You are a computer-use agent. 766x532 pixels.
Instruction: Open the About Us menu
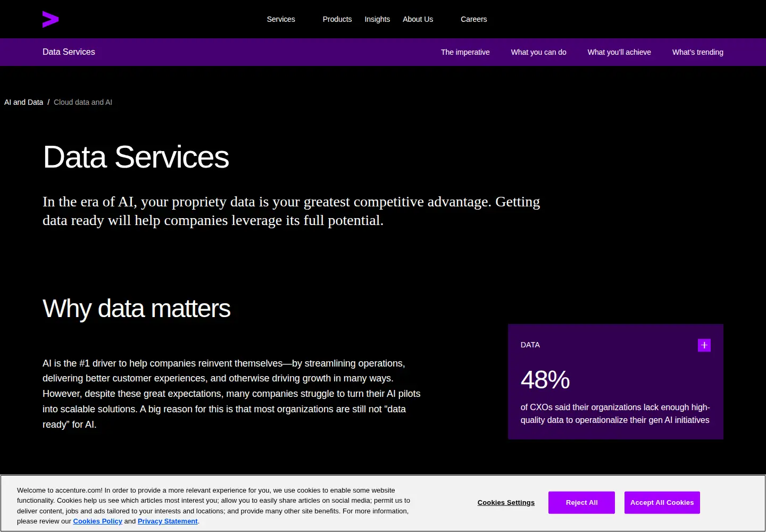(418, 19)
